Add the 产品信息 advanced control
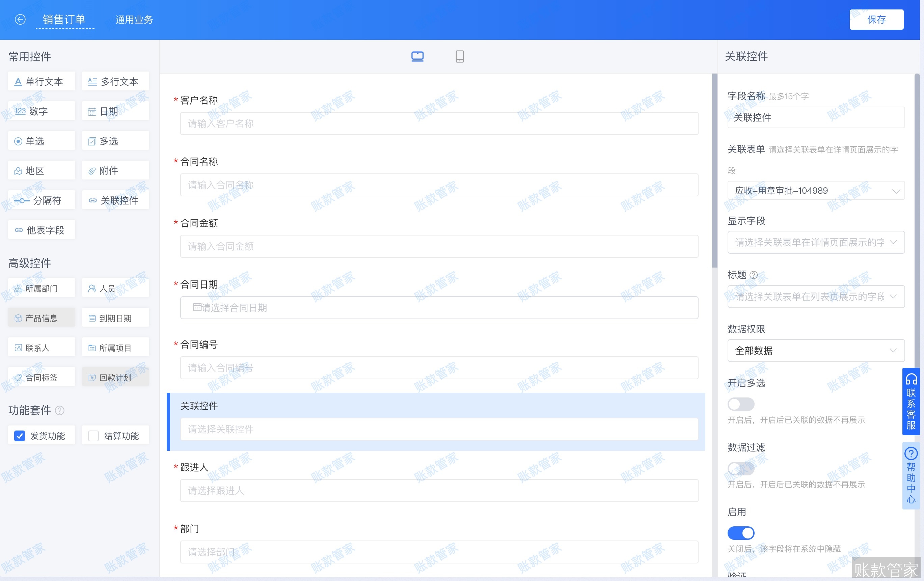 (x=41, y=317)
